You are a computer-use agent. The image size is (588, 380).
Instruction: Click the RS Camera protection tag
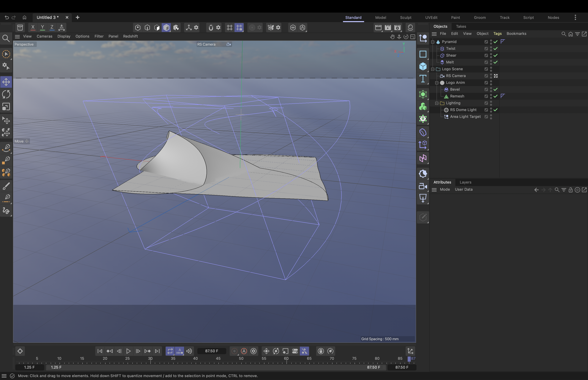pyautogui.click(x=496, y=76)
